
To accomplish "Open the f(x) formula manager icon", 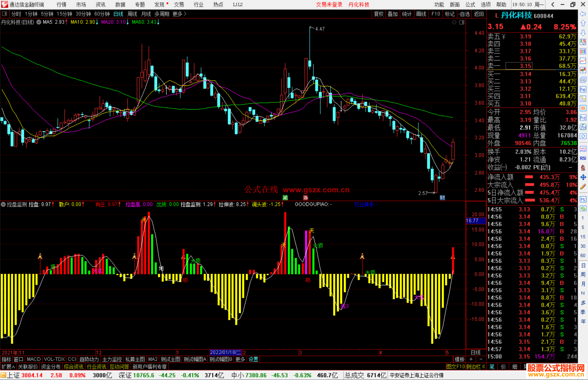I will (x=583, y=127).
